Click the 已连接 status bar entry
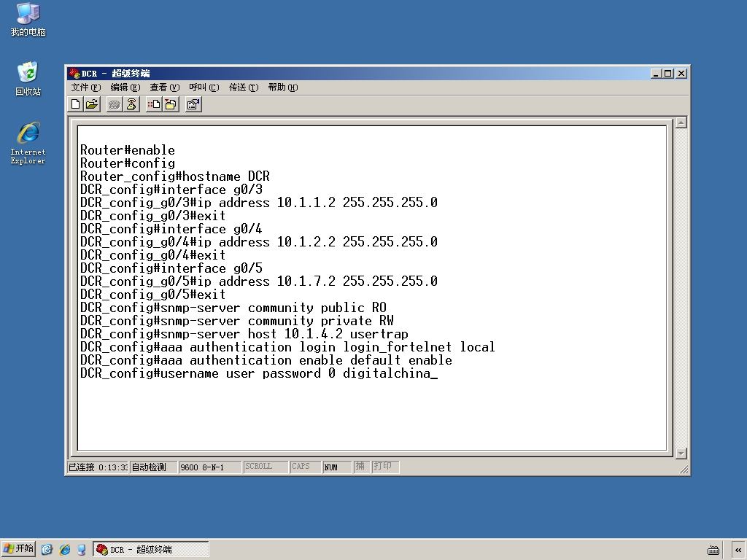 click(98, 467)
